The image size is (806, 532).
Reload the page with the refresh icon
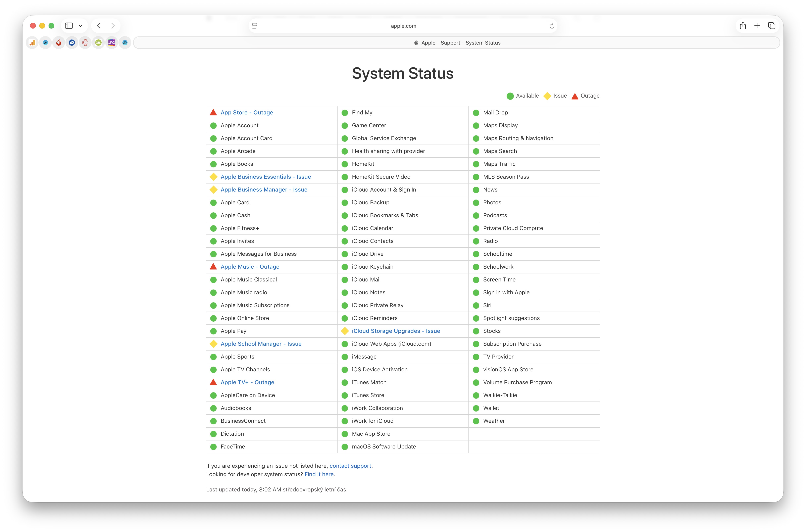click(x=551, y=26)
